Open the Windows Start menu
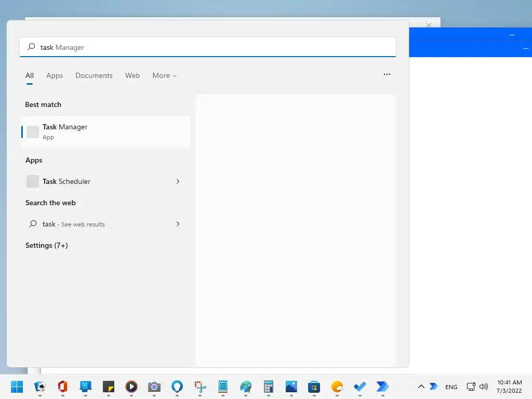The height and width of the screenshot is (399, 532). click(17, 387)
